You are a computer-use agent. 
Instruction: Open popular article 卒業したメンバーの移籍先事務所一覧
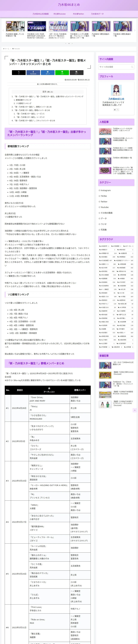116,141
